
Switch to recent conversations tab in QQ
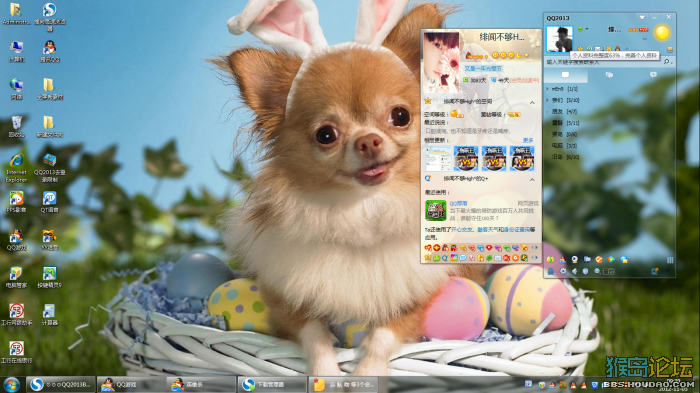(653, 75)
